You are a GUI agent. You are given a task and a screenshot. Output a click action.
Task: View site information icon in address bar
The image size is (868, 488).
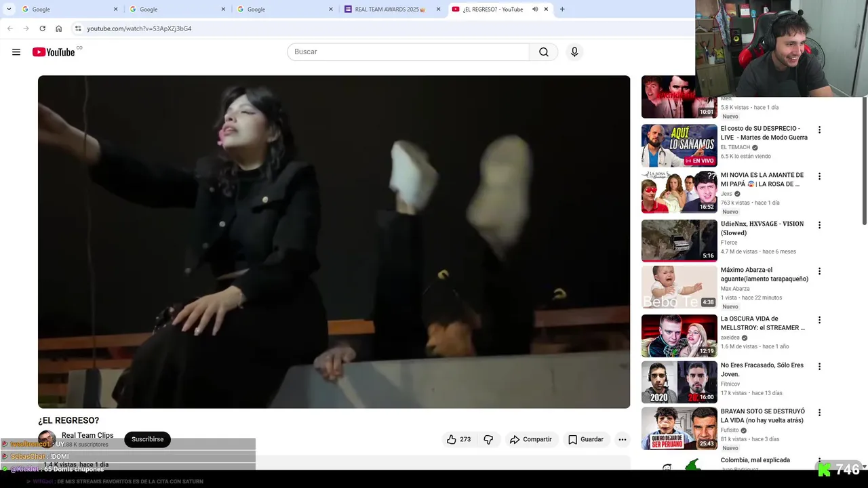click(x=78, y=28)
